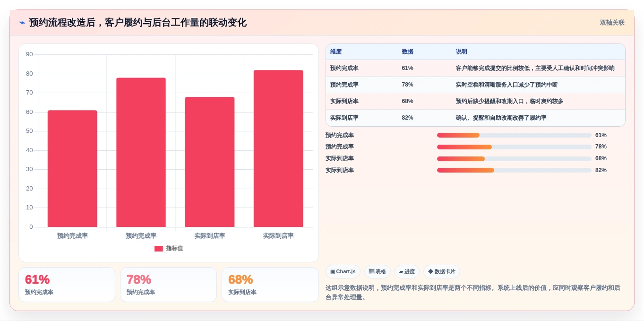Click the 61% cell in the table

click(407, 68)
